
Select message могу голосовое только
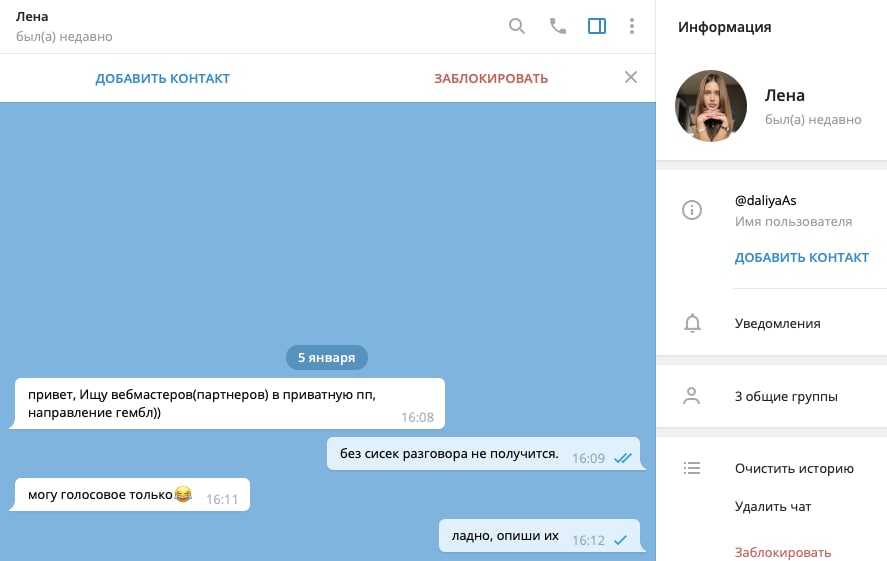[x=129, y=495]
